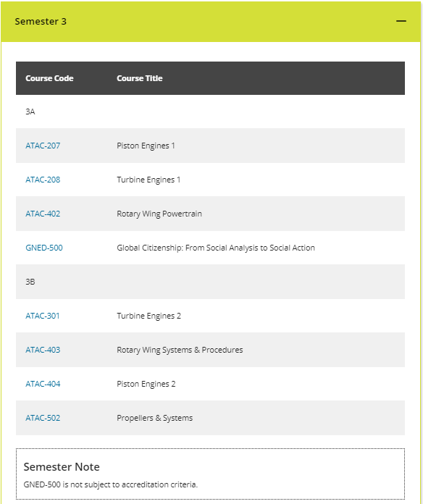This screenshot has height=504, width=423.
Task: Click the Course Code column header
Action: (49, 78)
